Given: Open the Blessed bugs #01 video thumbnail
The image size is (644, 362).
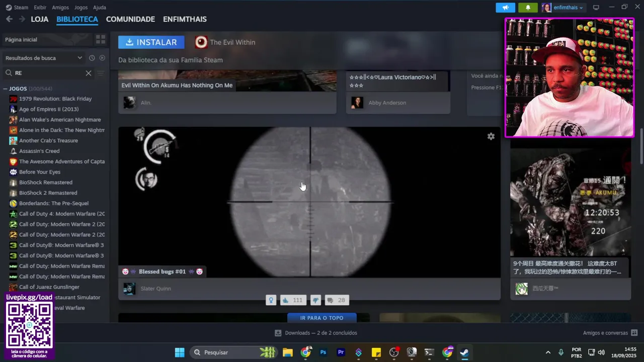Looking at the screenshot, I should click(x=309, y=202).
